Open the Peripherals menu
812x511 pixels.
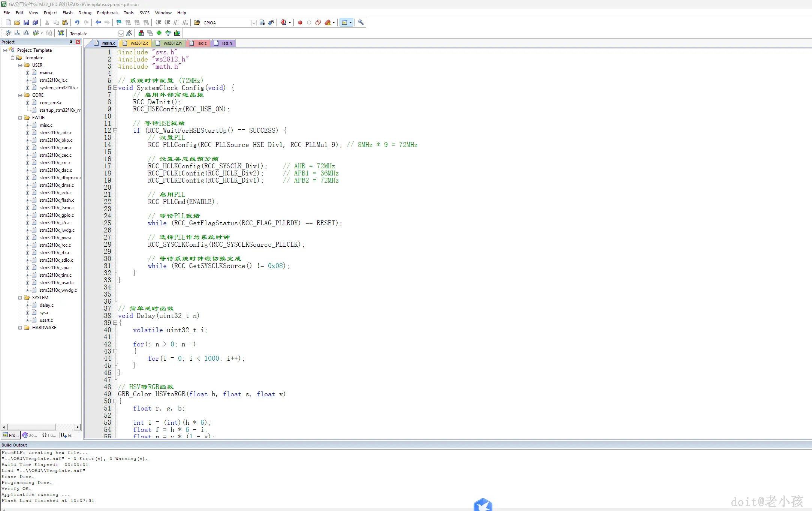108,13
